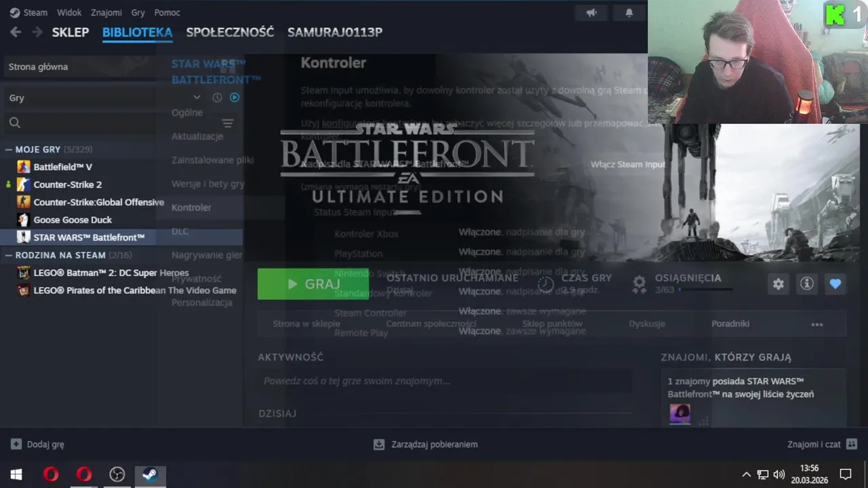Open Strona główna in the library
Image resolution: width=868 pixels, height=488 pixels.
(38, 66)
